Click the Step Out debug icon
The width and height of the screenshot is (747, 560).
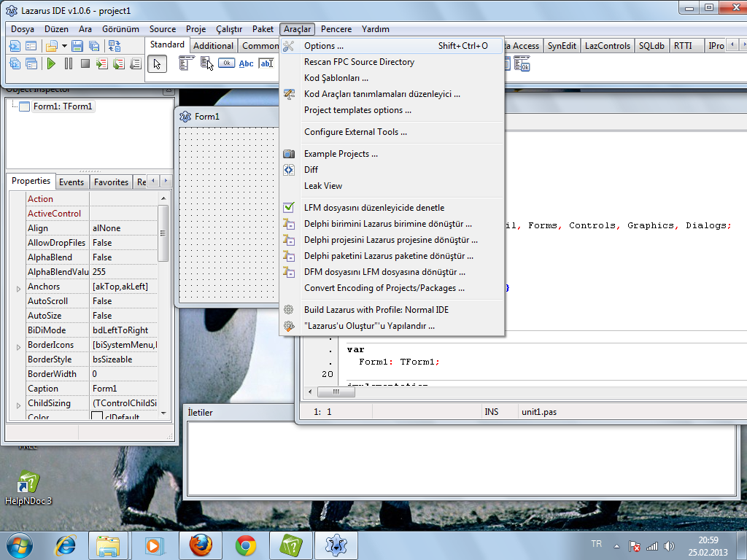(135, 63)
